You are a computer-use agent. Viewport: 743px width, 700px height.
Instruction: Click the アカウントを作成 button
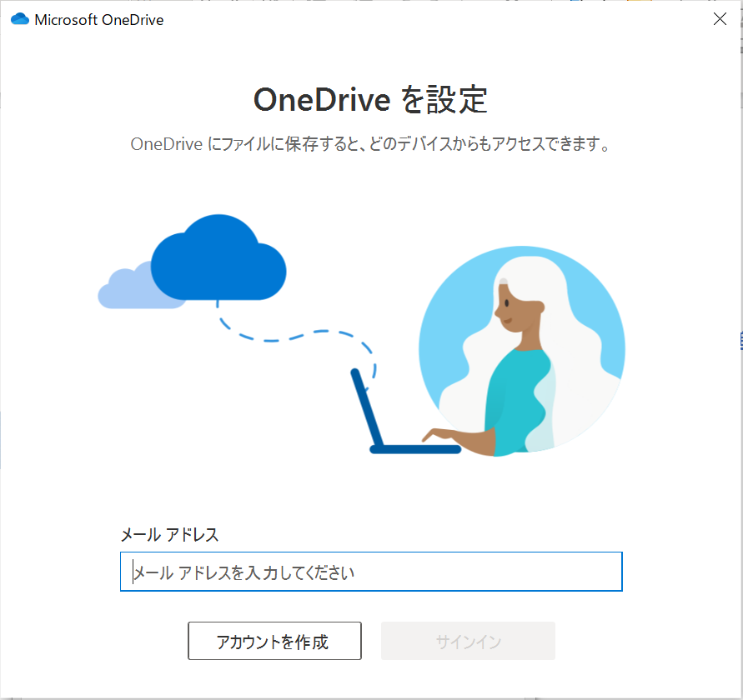click(x=274, y=641)
